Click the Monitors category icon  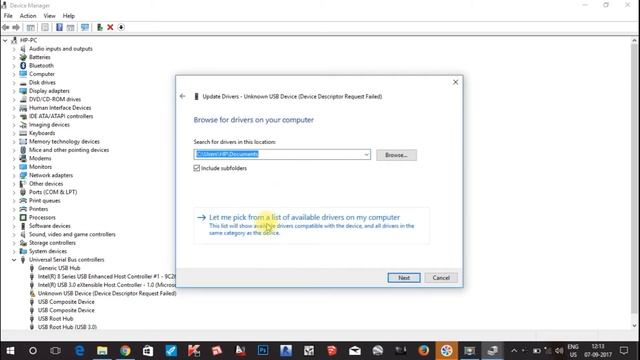pyautogui.click(x=23, y=167)
